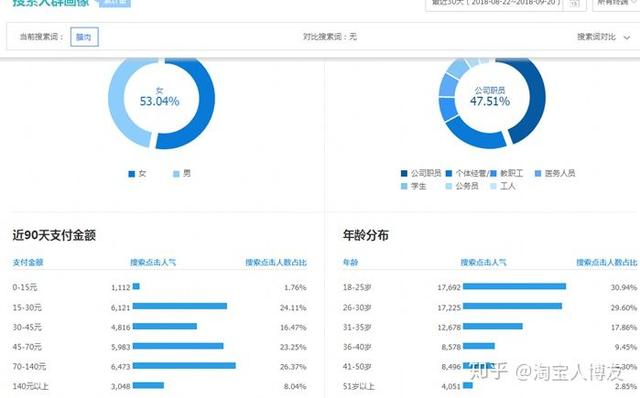The image size is (640, 398).
Task: Click the 45-70元 row label
Action: click(27, 347)
